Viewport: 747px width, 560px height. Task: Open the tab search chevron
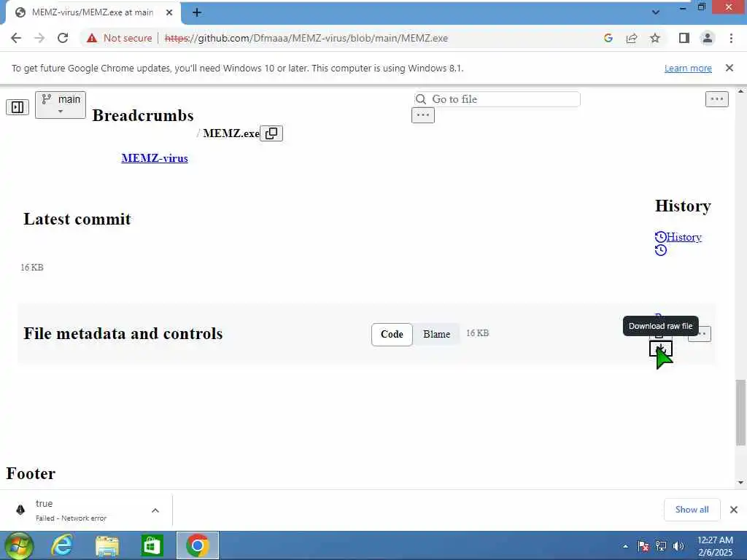(x=656, y=12)
